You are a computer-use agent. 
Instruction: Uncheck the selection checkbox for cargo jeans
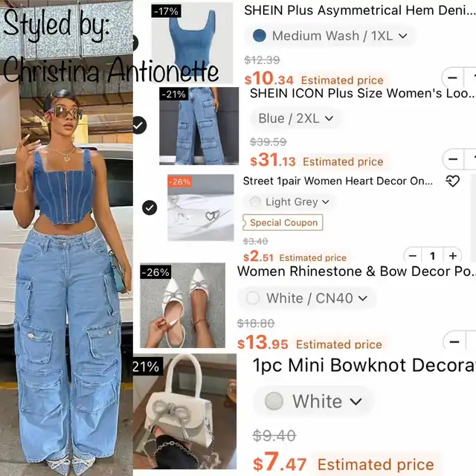(139, 125)
